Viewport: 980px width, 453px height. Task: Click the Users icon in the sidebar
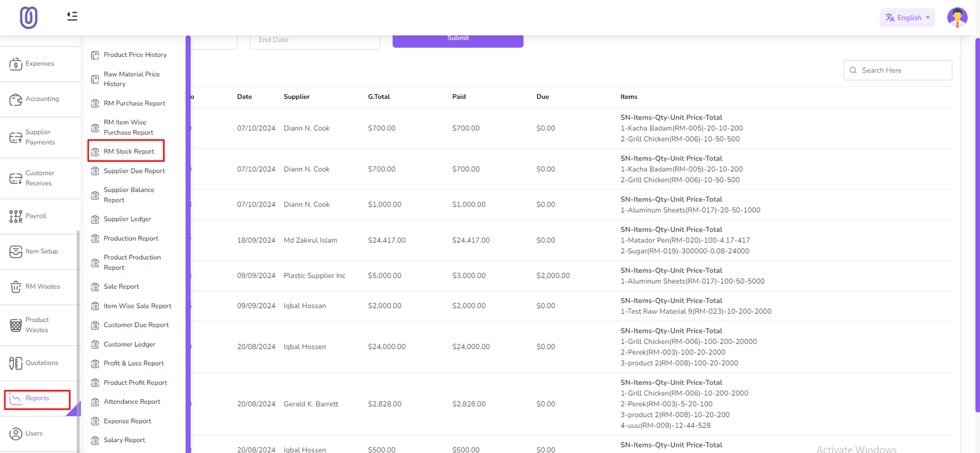[x=16, y=434]
